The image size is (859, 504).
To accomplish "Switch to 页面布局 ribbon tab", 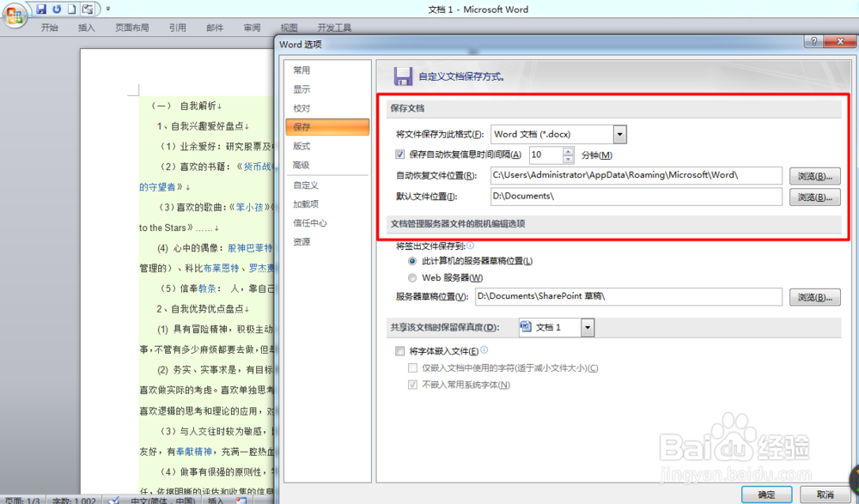I will [x=132, y=27].
